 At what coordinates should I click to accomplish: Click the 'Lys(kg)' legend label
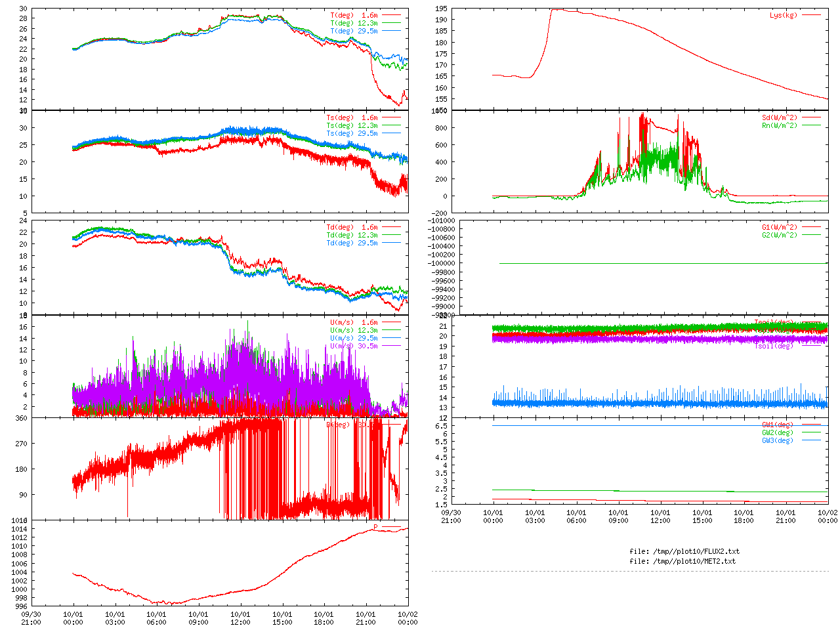coord(784,15)
